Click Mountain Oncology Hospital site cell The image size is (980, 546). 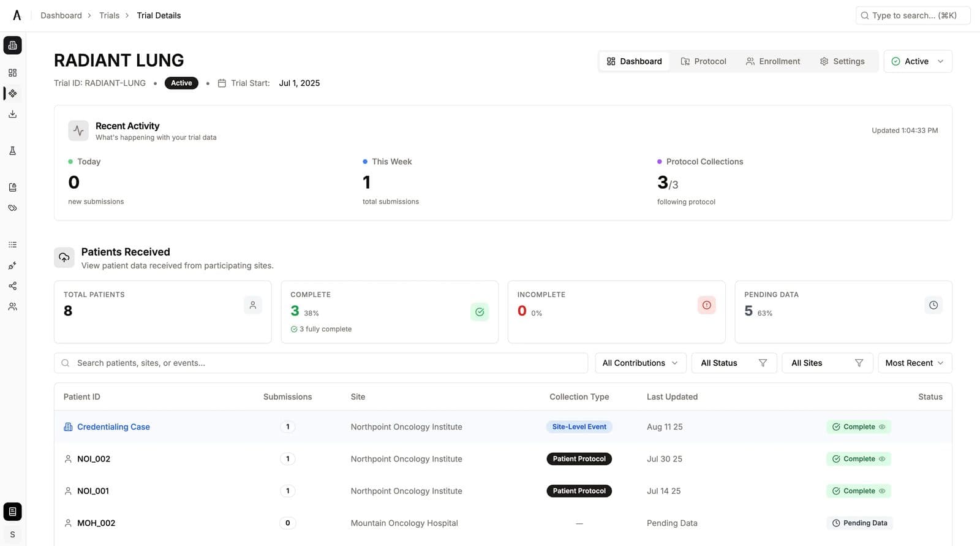coord(404,523)
